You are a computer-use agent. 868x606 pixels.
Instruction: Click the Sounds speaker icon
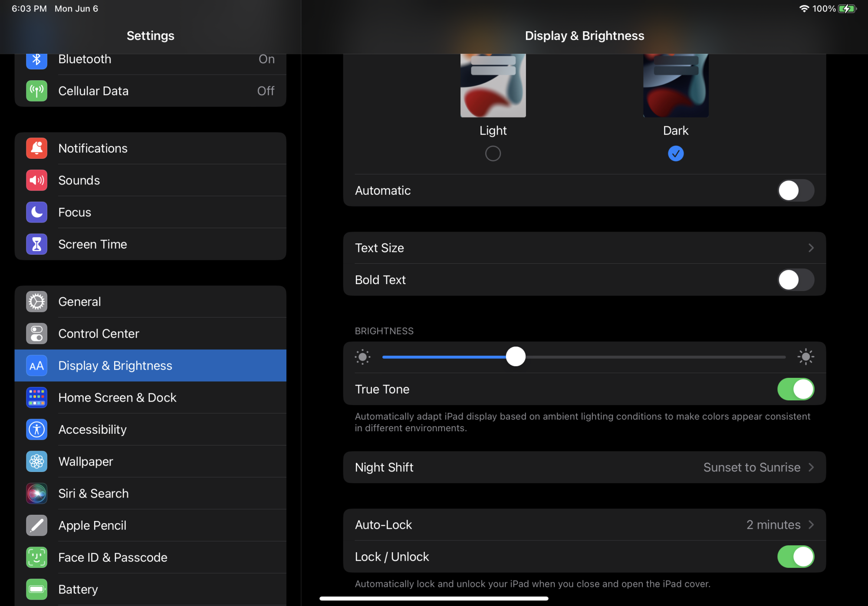36,180
